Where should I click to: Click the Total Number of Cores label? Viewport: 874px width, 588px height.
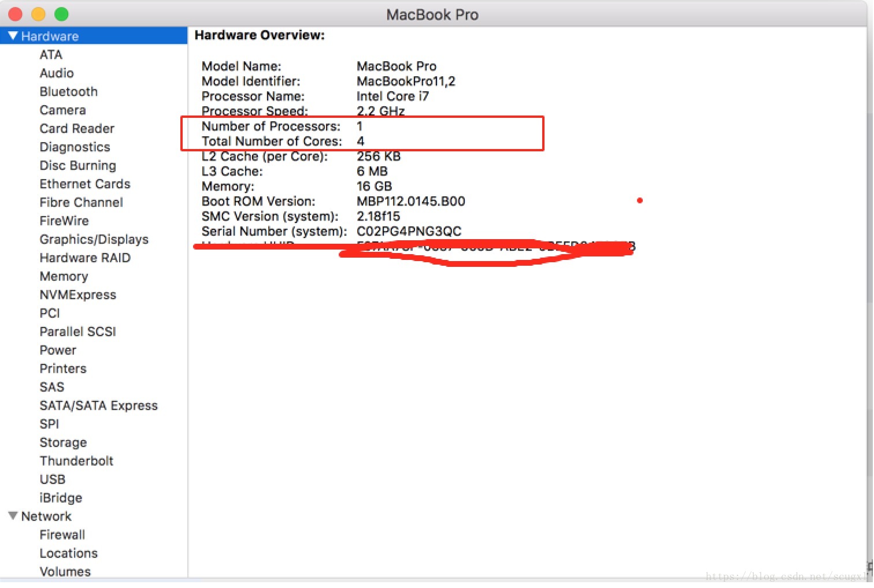click(x=272, y=141)
